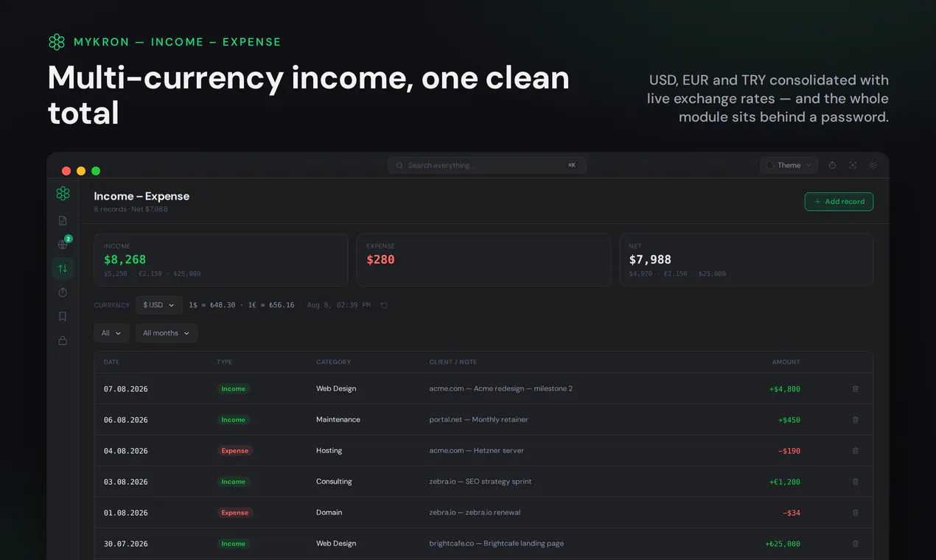Click 'acme.com — Acme redesign — milestone 2'
This screenshot has width=936, height=560.
tap(501, 388)
